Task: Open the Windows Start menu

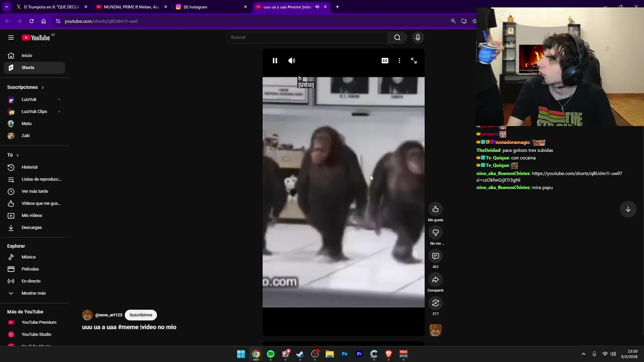Action: click(241, 354)
